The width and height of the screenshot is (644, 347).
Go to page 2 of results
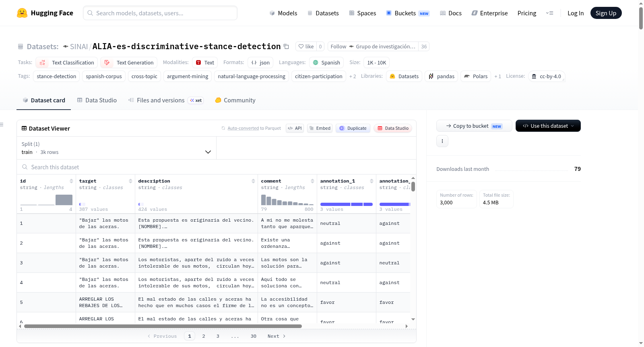pos(204,336)
